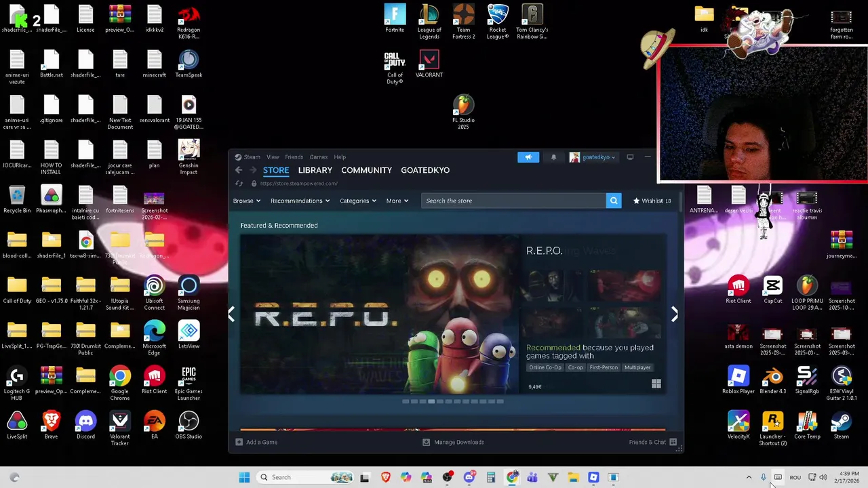Screen dimensions: 868x488
Task: Select Ubisoft Connect desktop icon
Action: click(x=154, y=293)
